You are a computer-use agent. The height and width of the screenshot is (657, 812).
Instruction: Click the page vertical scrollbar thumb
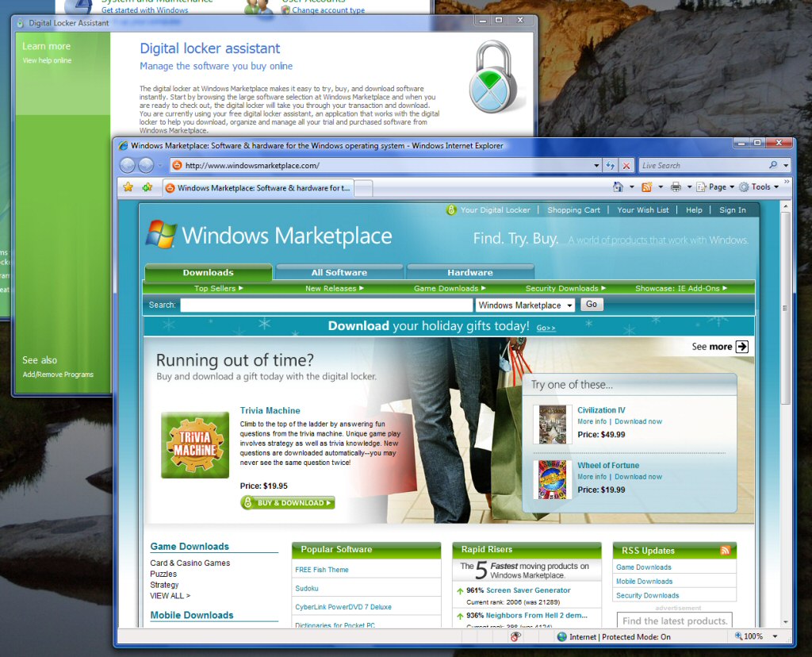[x=785, y=308]
